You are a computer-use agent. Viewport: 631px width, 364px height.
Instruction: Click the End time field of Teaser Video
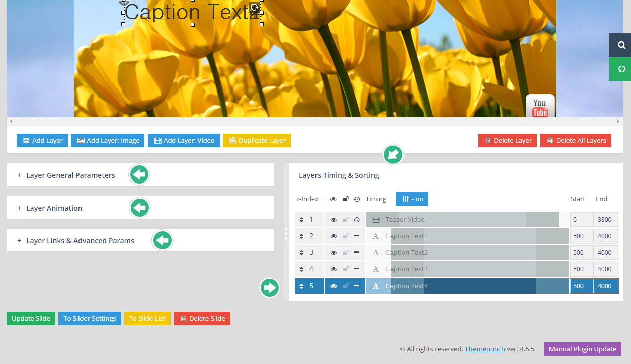pyautogui.click(x=606, y=220)
